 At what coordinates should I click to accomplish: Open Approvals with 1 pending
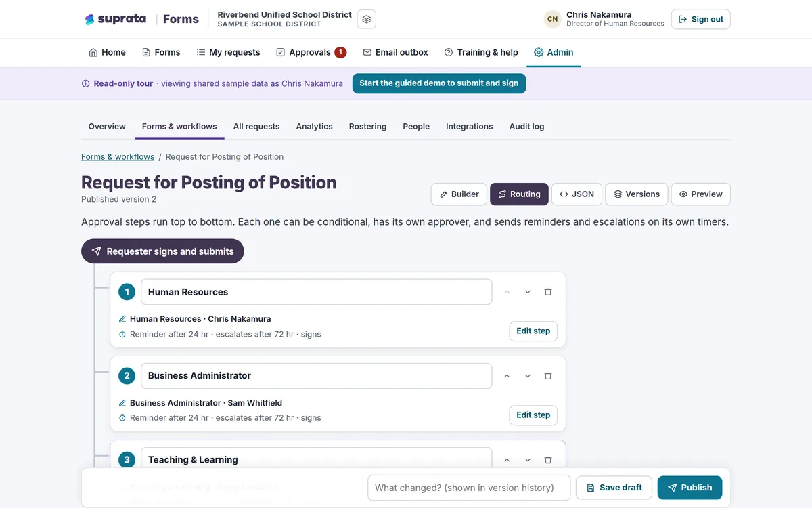pyautogui.click(x=311, y=52)
